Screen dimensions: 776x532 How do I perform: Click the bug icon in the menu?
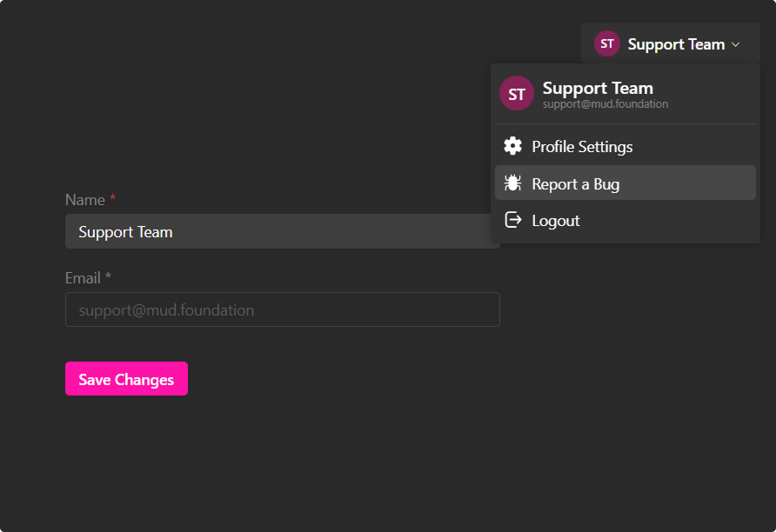[513, 183]
